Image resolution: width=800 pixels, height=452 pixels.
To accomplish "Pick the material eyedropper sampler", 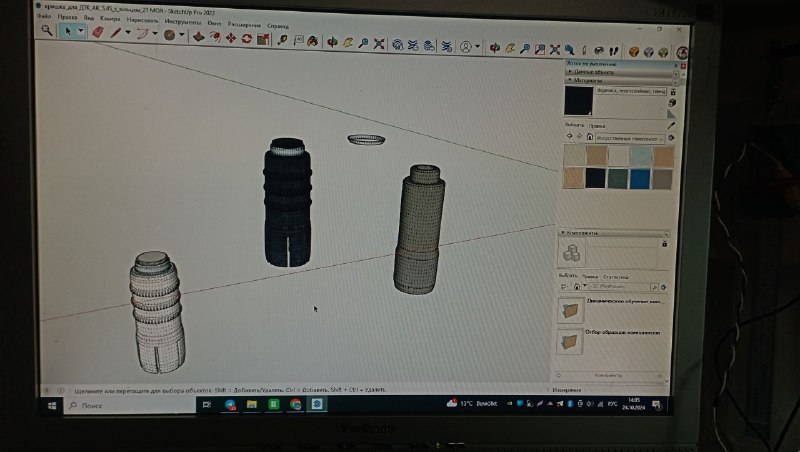I will tap(671, 125).
